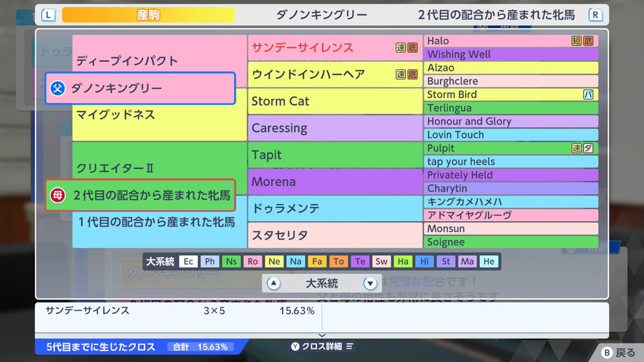This screenshot has width=644, height=362.
Task: Click the 底 badge on サンデーサイレンス
Action: click(x=412, y=48)
